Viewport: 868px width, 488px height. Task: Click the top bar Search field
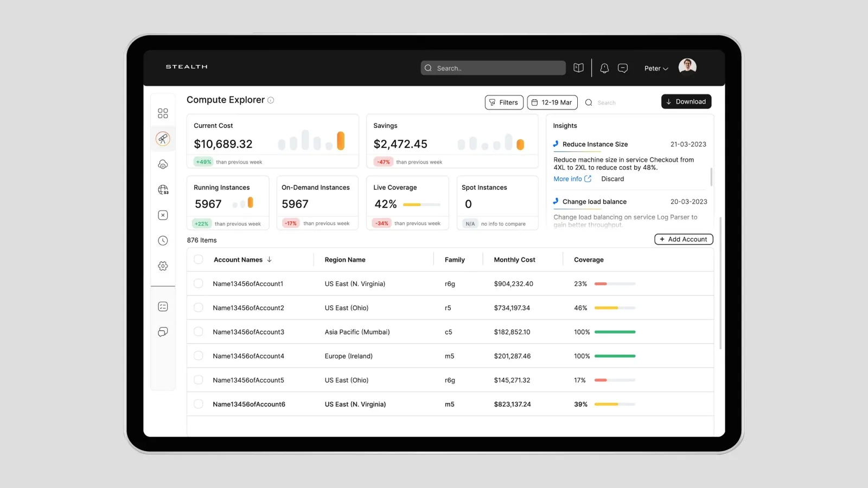493,68
